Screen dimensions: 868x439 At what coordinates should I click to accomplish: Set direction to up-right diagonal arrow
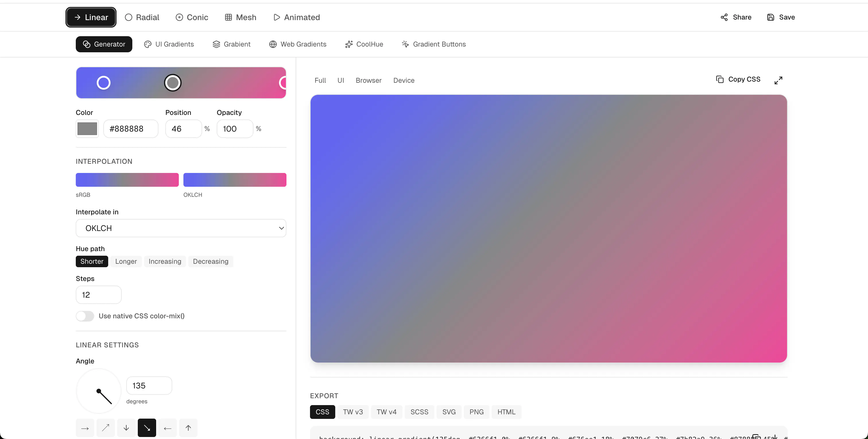pyautogui.click(x=105, y=428)
